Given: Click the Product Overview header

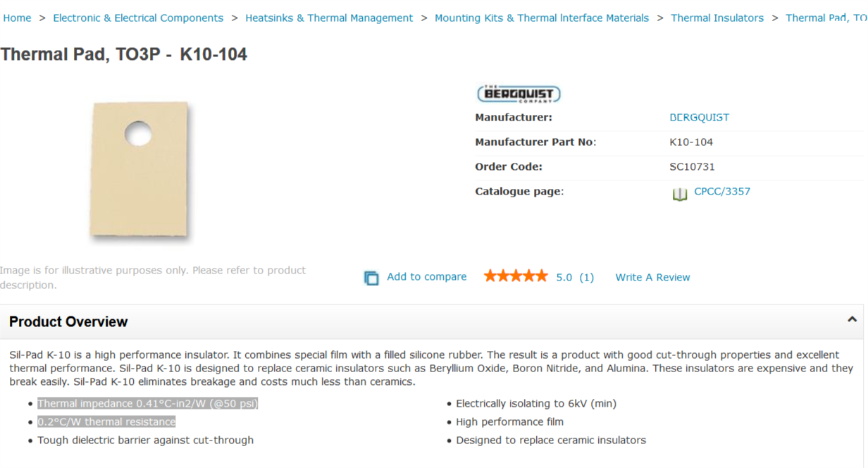Looking at the screenshot, I should tap(68, 321).
